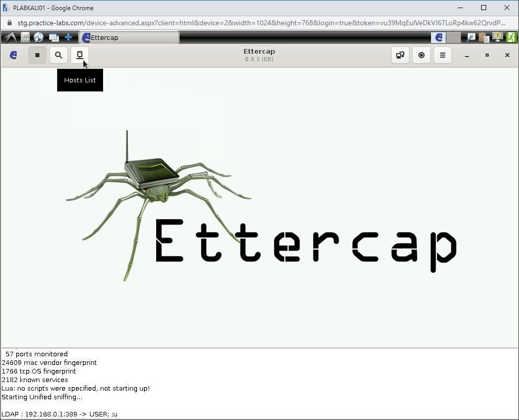Click the screenshot tool in the system tray
This screenshot has height=420, width=519.
coord(471,37)
